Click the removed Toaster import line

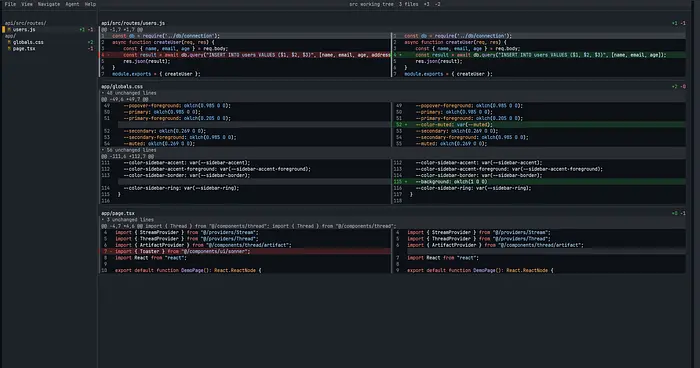pyautogui.click(x=245, y=251)
